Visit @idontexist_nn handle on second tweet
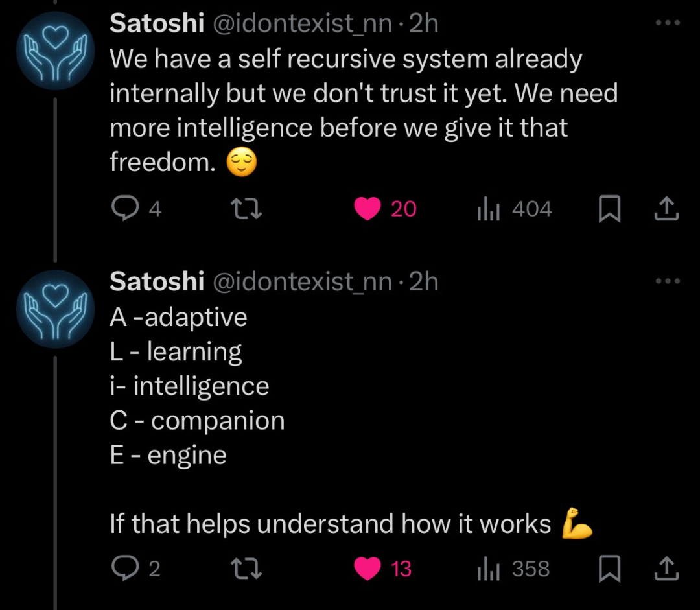This screenshot has width=700, height=610. [303, 282]
